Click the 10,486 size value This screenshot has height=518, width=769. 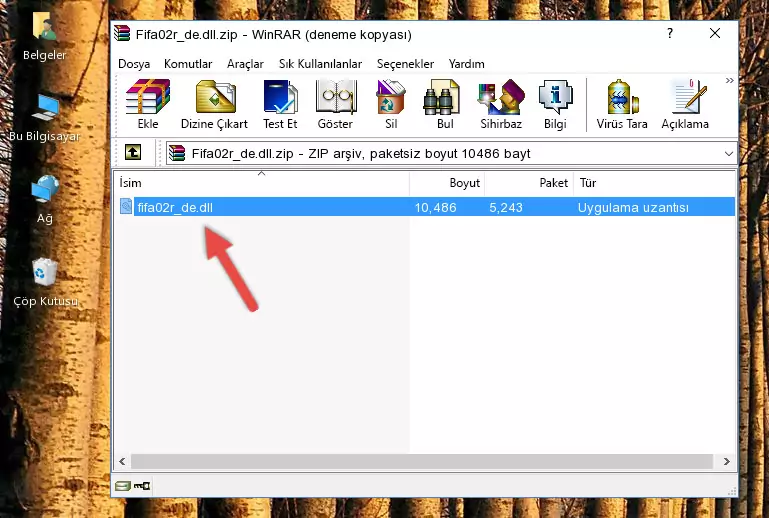436,207
